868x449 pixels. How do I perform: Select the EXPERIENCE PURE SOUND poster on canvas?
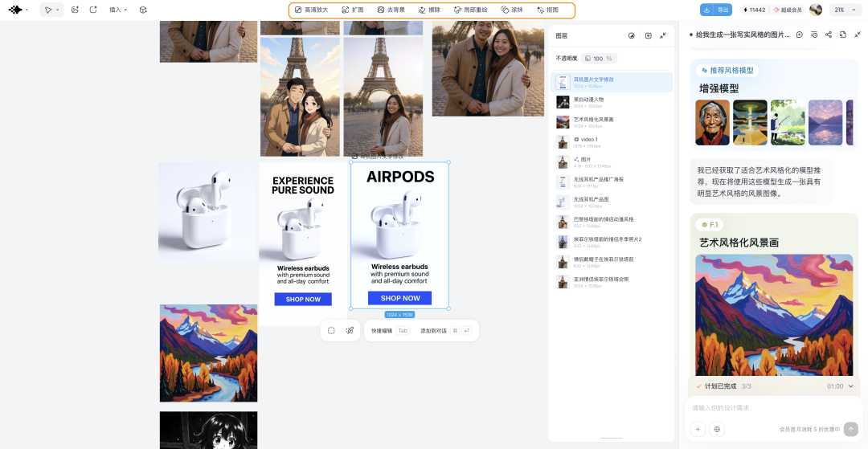tap(303, 243)
